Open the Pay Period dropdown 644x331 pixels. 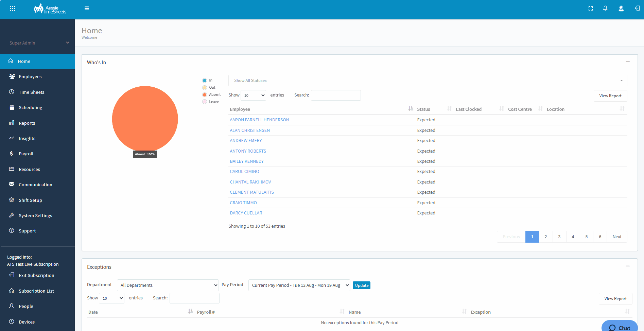pos(299,285)
